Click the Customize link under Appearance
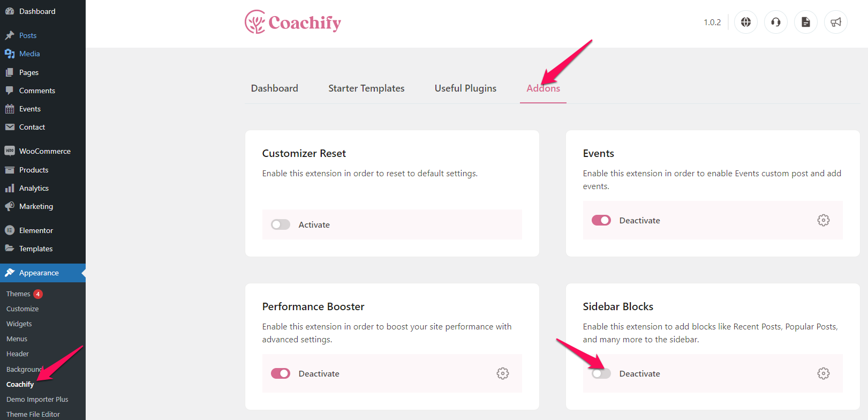Screen dimensions: 868x420 22,309
